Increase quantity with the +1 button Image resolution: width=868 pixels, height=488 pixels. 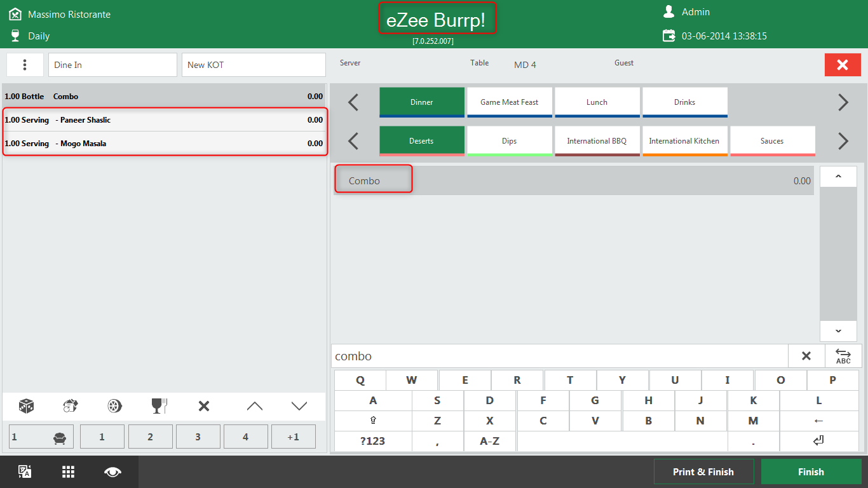pos(293,437)
